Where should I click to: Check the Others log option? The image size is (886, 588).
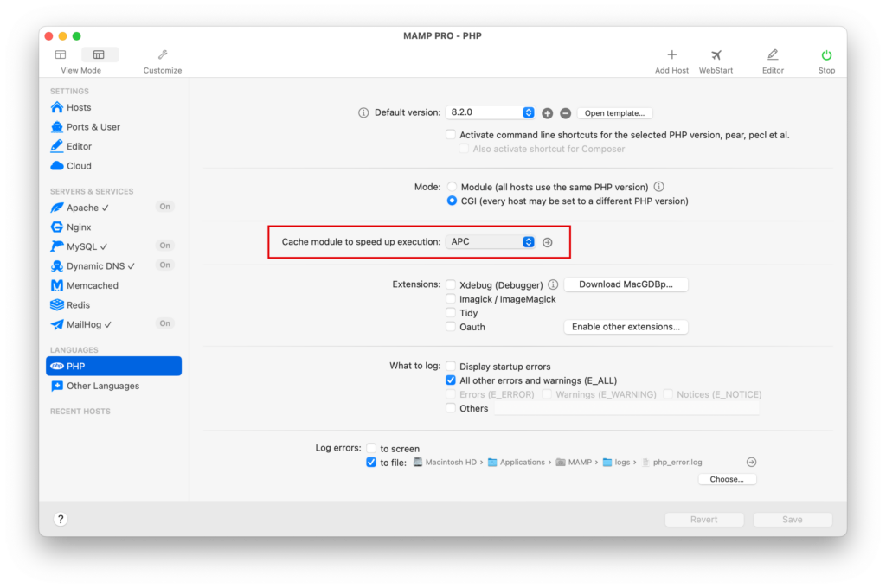pos(450,408)
